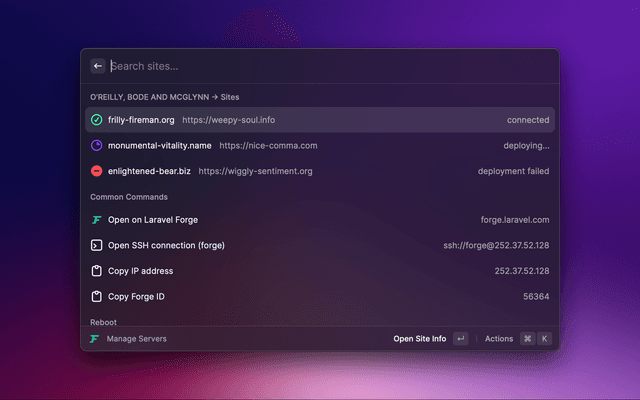
Task: Click the Copy IP address clipboard icon
Action: [97, 271]
